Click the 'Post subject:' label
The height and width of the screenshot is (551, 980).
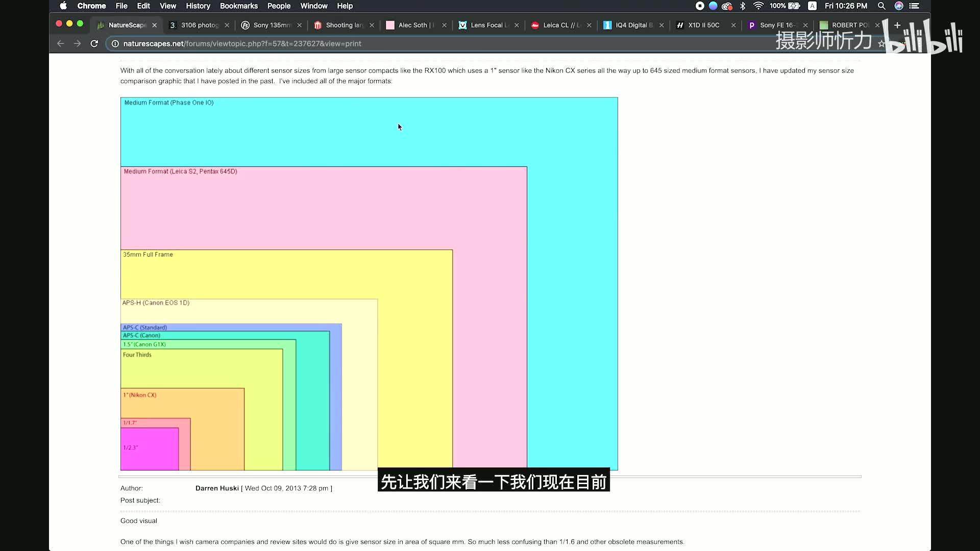pos(140,500)
